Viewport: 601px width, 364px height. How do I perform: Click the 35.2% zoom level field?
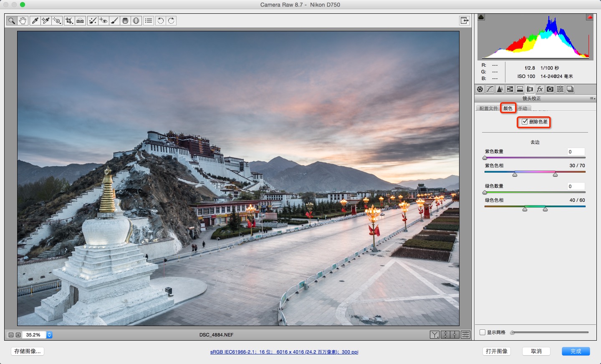[34, 335]
